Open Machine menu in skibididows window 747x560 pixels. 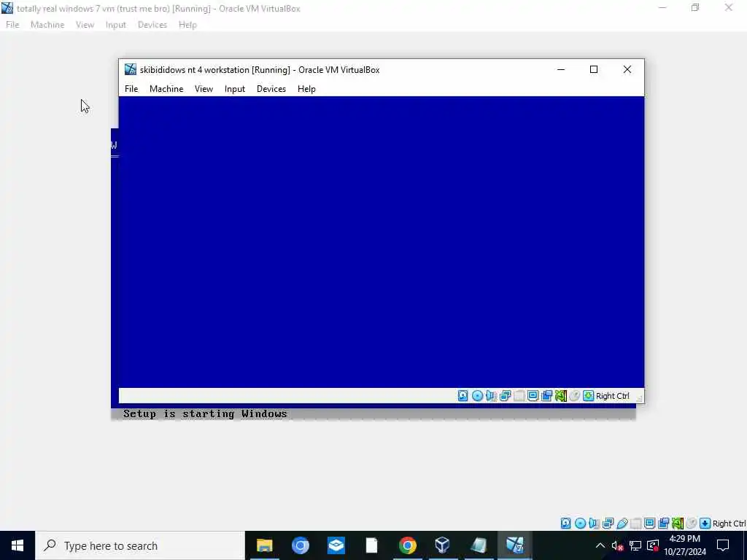(x=166, y=89)
